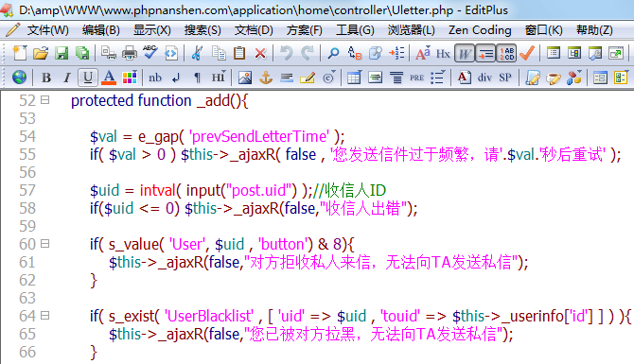Click the magnifier Find icon
The image size is (634, 364).
[333, 53]
